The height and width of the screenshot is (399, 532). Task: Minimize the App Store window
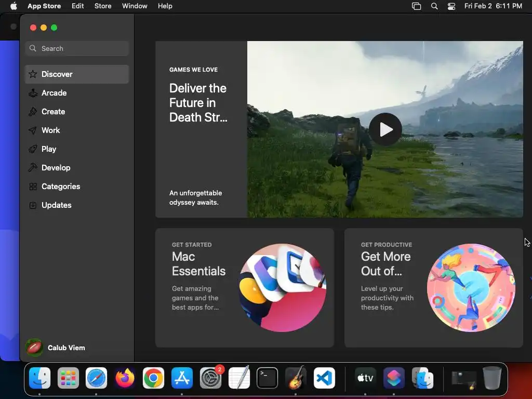point(44,28)
